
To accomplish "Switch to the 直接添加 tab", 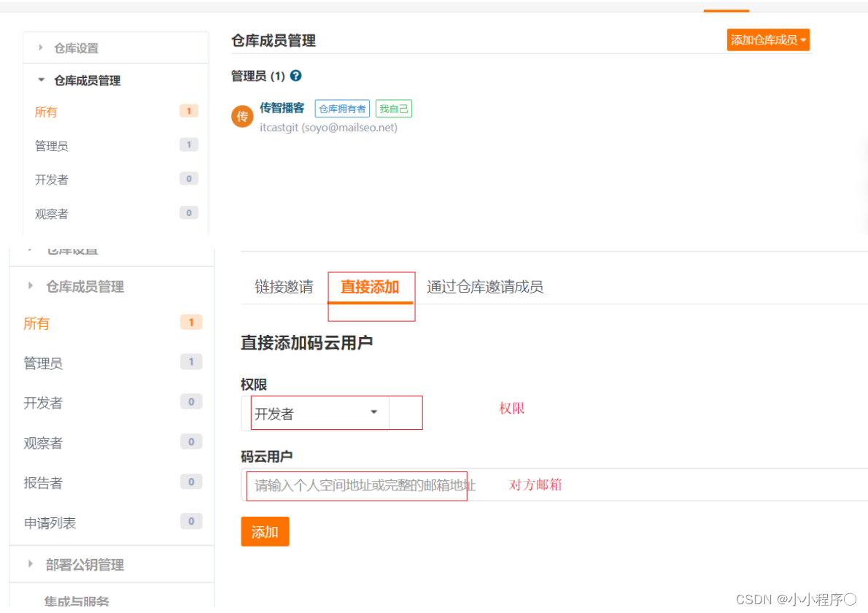I will click(x=370, y=287).
